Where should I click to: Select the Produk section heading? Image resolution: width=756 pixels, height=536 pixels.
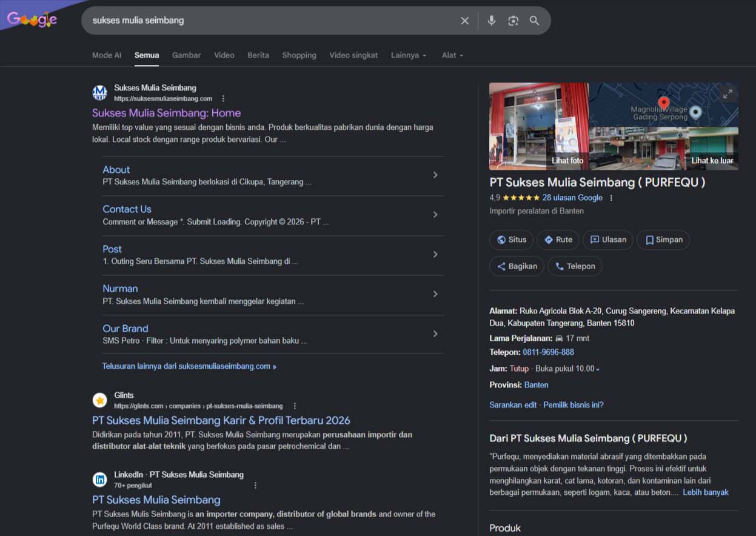(505, 528)
